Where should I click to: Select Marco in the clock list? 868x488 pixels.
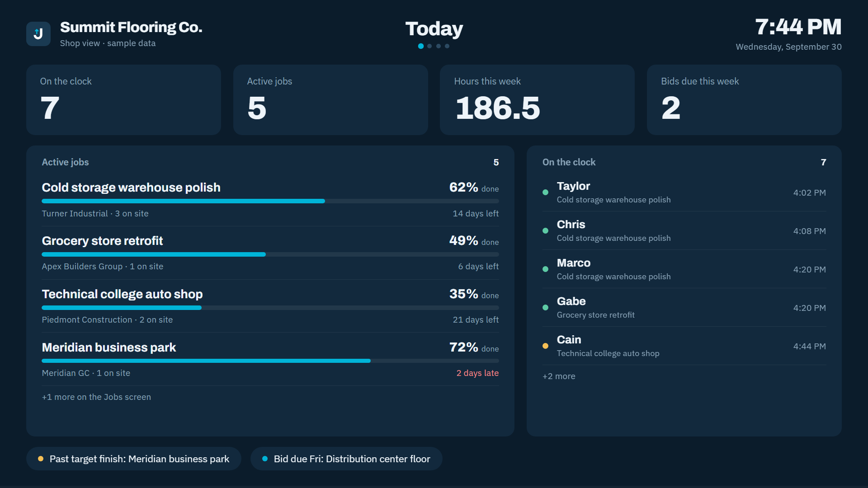pos(574,263)
